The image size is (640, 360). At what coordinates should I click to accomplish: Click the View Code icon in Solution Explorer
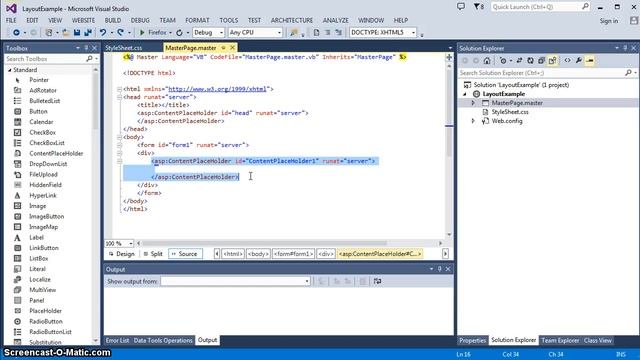[x=567, y=60]
